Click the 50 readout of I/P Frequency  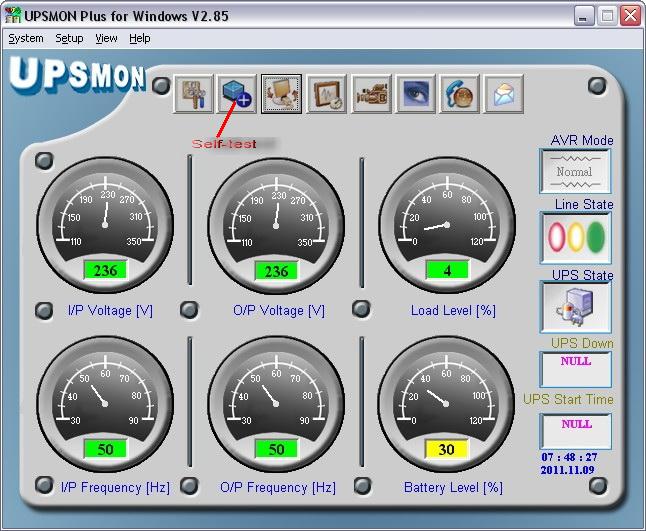pos(105,449)
